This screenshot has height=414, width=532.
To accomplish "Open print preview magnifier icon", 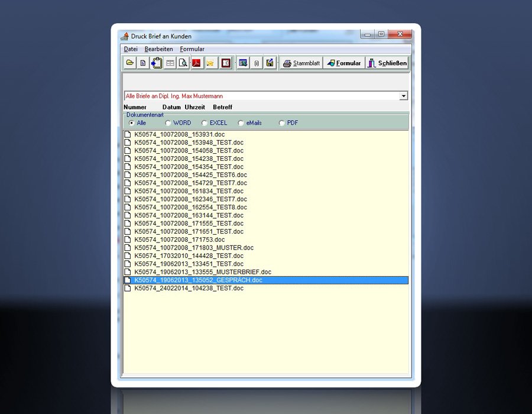I will tap(183, 63).
